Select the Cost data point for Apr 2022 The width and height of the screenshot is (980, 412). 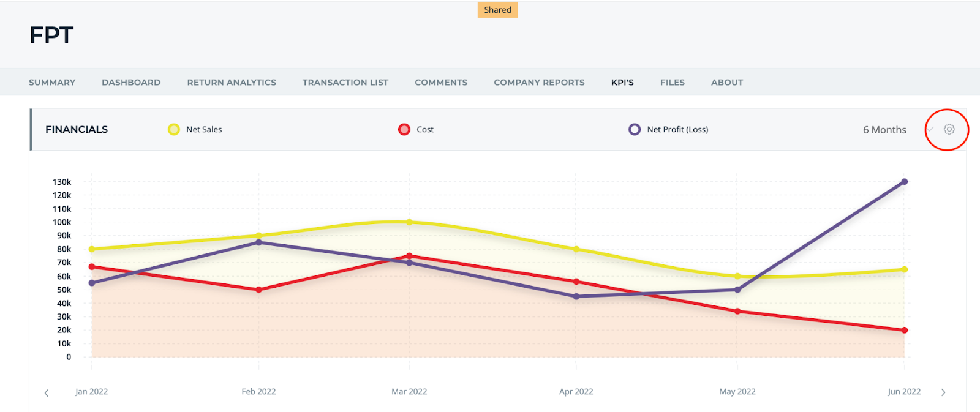click(x=576, y=282)
